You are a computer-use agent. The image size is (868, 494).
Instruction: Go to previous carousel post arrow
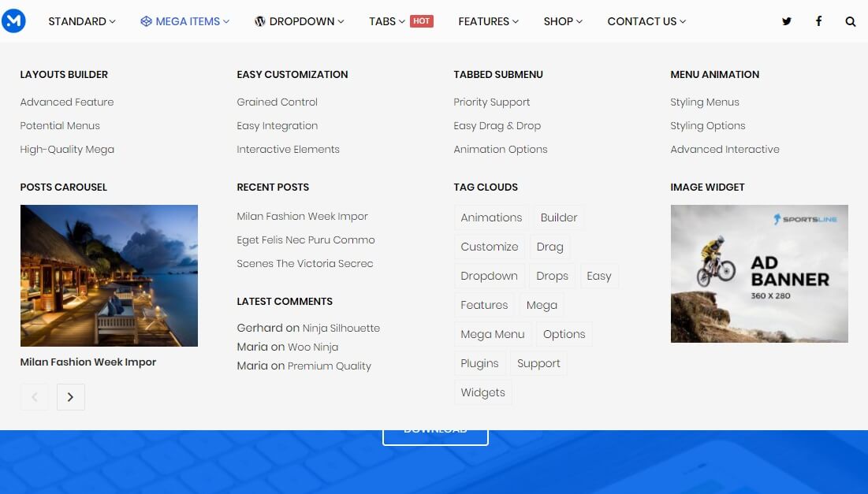(34, 397)
